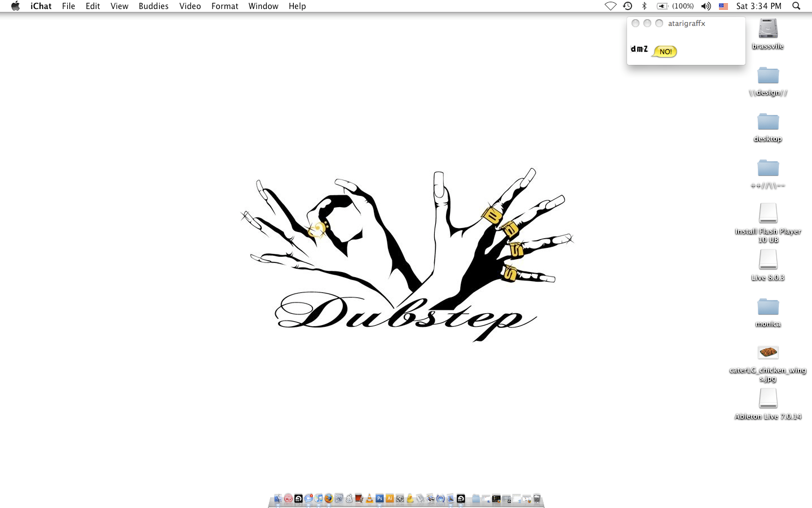Select the caterLG_chicken_wings.jpg file
The image size is (812, 508).
click(767, 353)
